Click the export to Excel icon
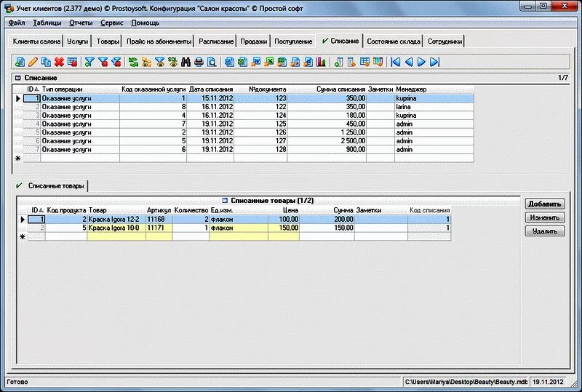Viewport: 582px width, 392px height. pyautogui.click(x=268, y=62)
